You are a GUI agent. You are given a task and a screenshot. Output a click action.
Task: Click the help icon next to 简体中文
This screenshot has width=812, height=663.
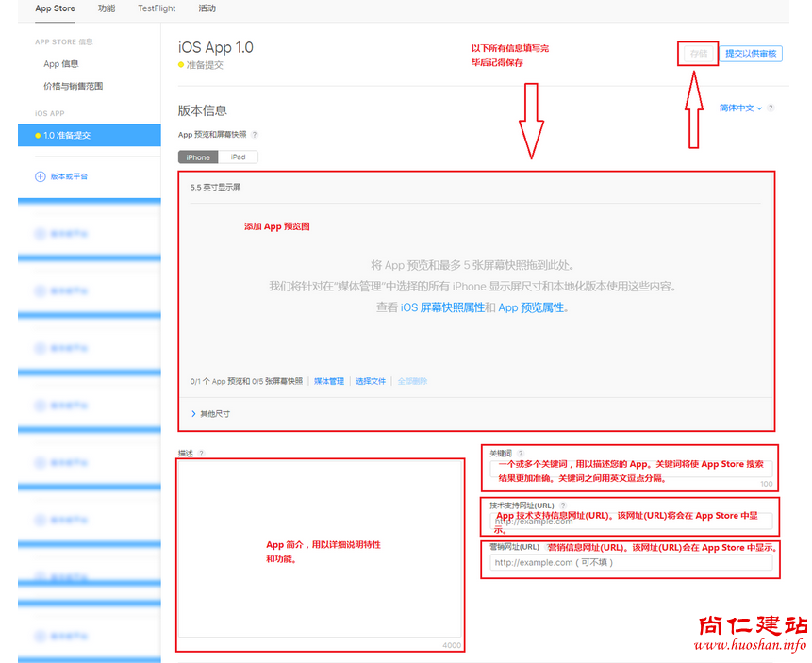[771, 108]
